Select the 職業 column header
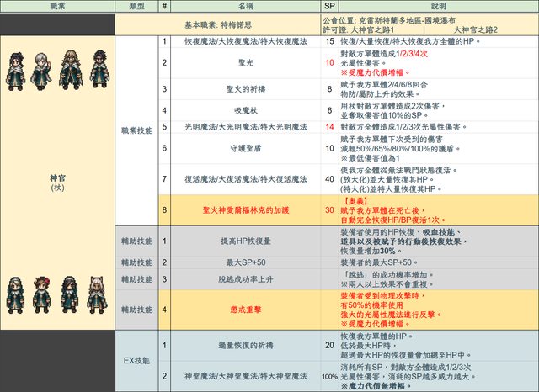 57,6
